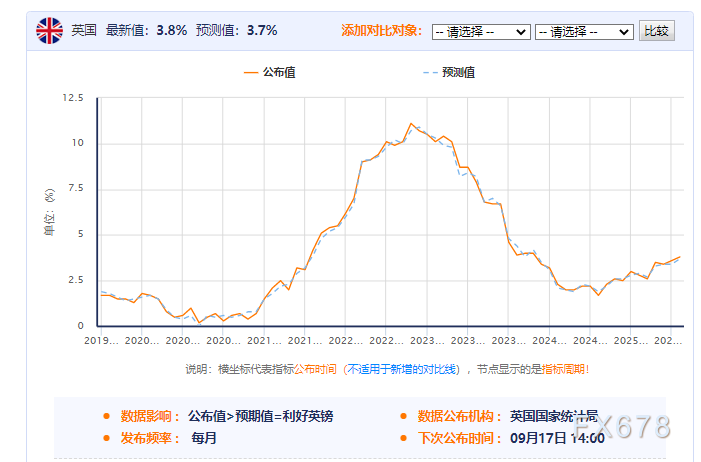Click the UK flag icon

point(49,31)
